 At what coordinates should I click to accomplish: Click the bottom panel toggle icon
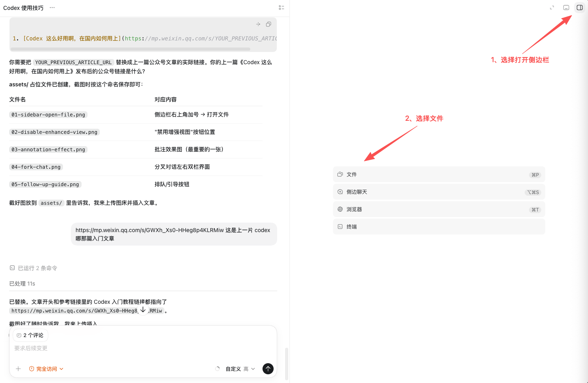(566, 8)
